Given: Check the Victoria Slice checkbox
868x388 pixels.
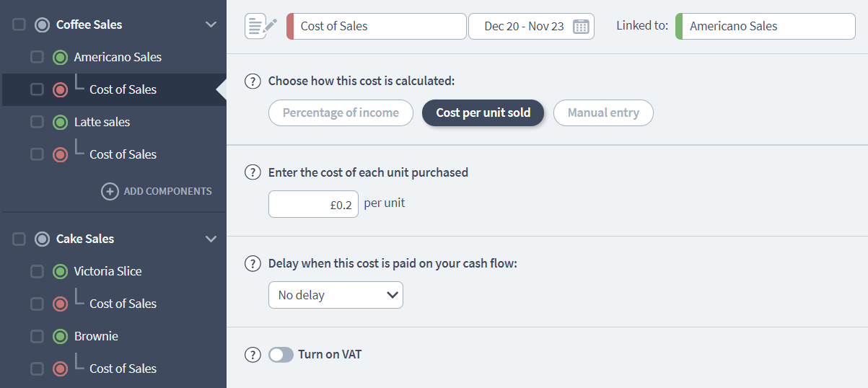Looking at the screenshot, I should pos(37,271).
